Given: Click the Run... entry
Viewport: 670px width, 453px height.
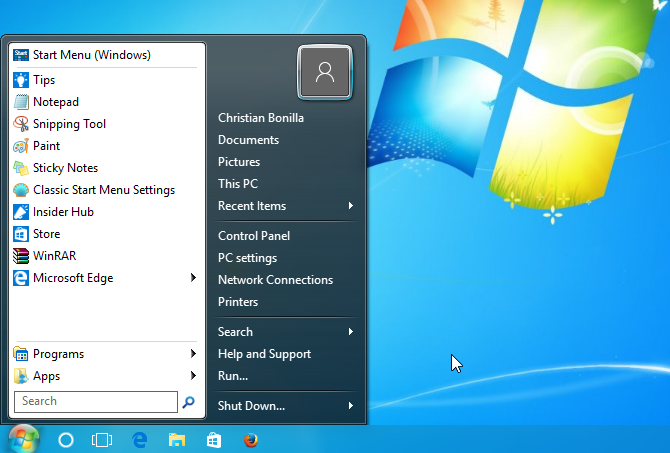Looking at the screenshot, I should (x=233, y=376).
